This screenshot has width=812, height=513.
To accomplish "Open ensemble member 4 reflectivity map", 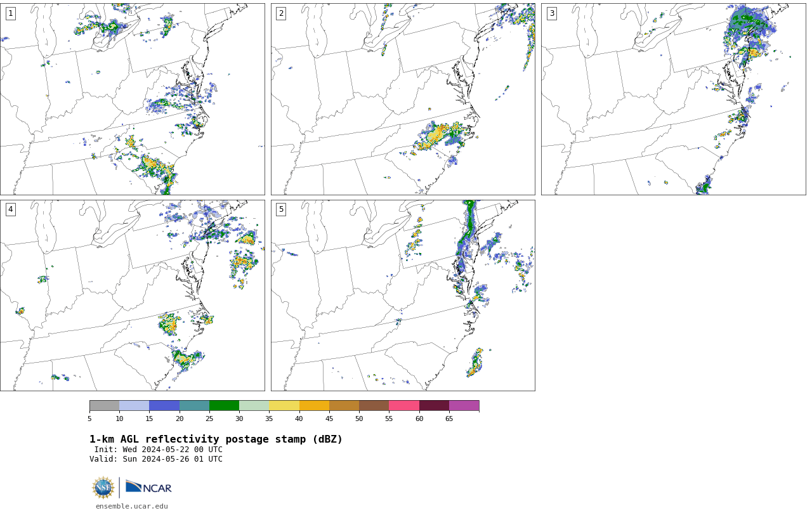I will (132, 295).
